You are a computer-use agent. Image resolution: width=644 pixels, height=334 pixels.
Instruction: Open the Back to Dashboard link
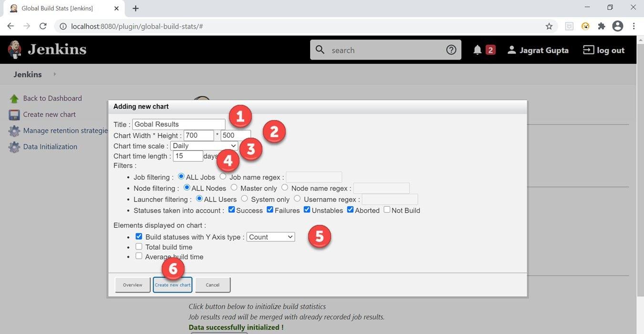(x=52, y=98)
